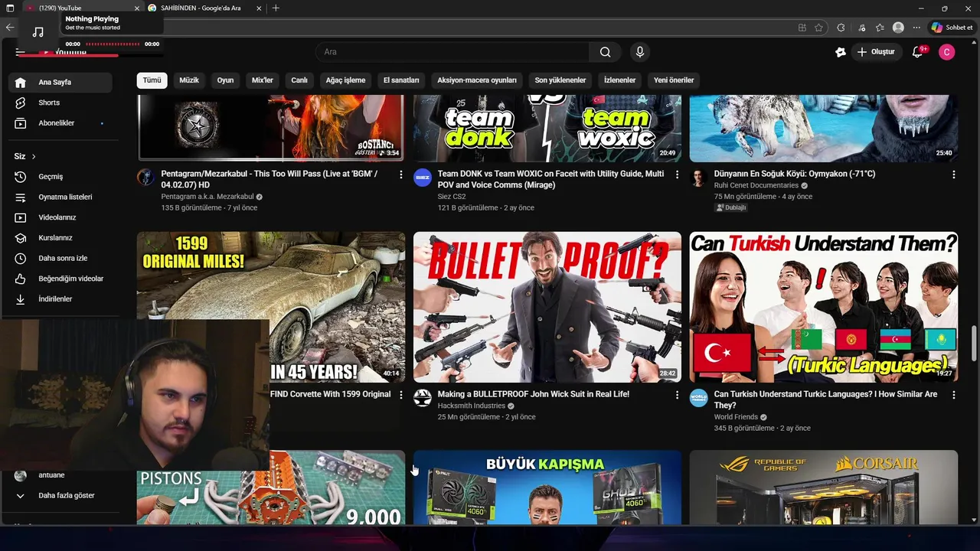This screenshot has height=551, width=980.
Task: Open options menu for Oymyakon video
Action: point(953,174)
